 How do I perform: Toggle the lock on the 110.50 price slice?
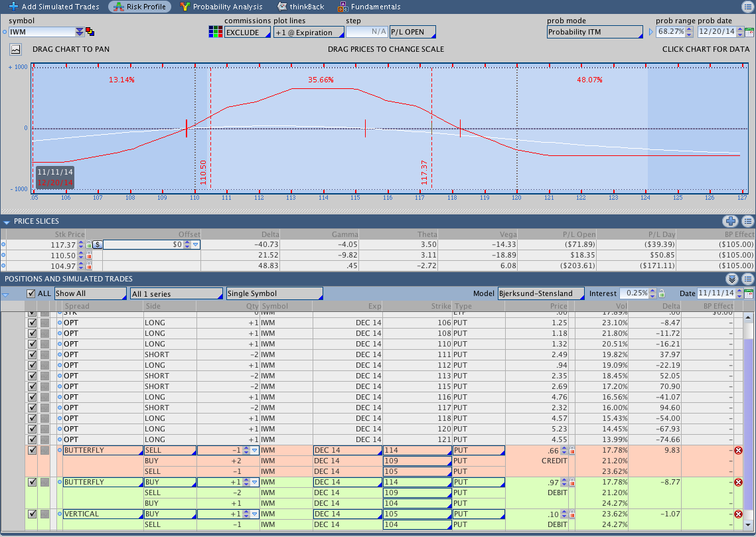[89, 256]
